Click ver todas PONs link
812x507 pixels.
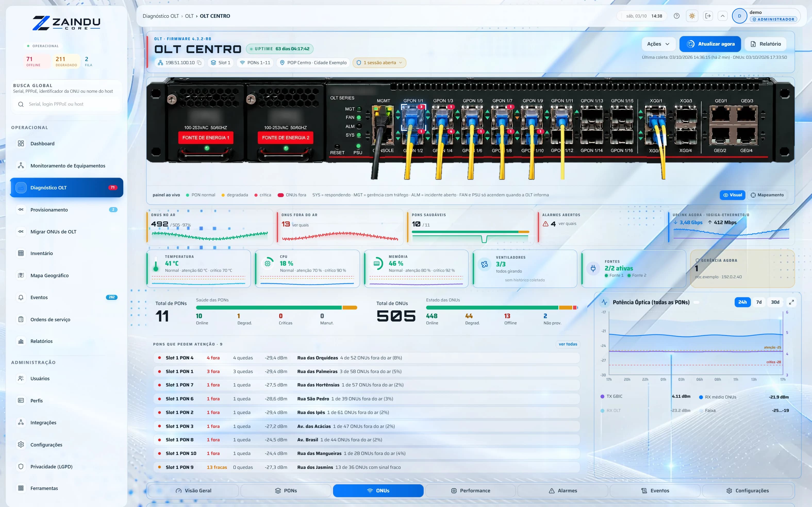[x=568, y=344]
